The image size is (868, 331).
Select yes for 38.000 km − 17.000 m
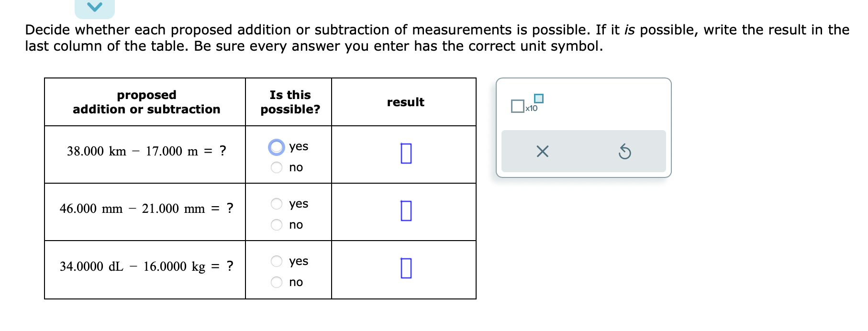(x=276, y=147)
